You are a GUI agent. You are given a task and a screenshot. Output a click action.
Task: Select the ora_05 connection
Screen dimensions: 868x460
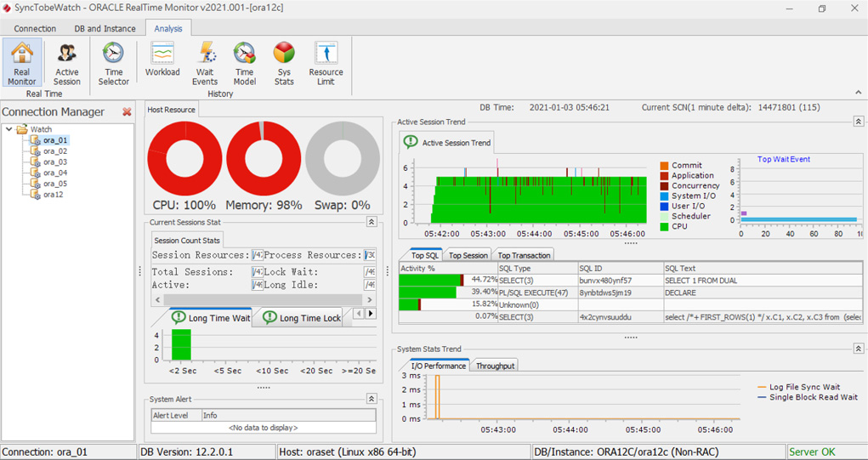coord(55,184)
